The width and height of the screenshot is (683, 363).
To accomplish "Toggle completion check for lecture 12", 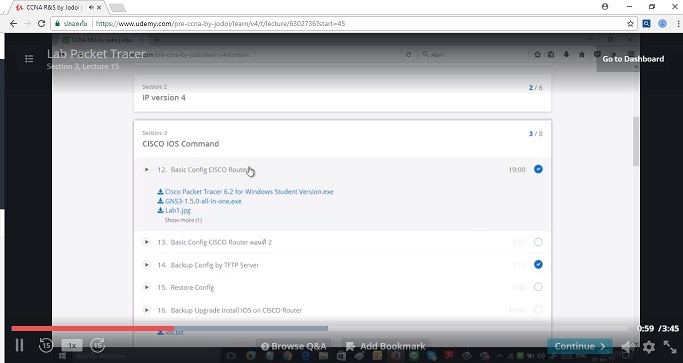I will (x=538, y=169).
